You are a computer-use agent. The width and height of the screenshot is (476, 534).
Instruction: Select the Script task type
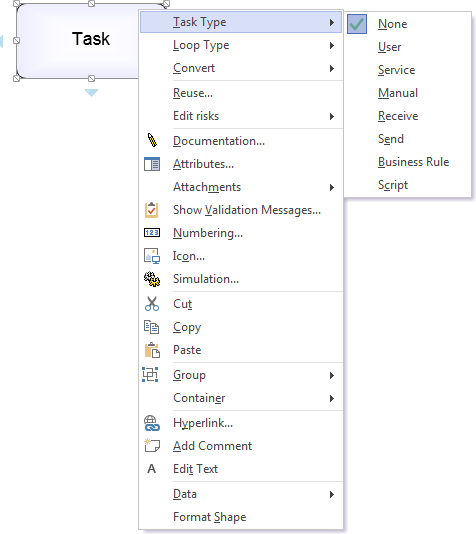pyautogui.click(x=393, y=185)
